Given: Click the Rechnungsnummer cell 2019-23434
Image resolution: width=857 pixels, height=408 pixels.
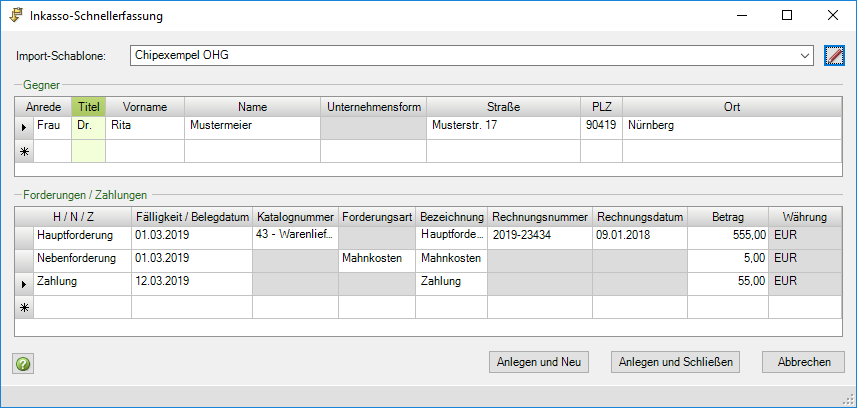Looking at the screenshot, I should pyautogui.click(x=539, y=236).
